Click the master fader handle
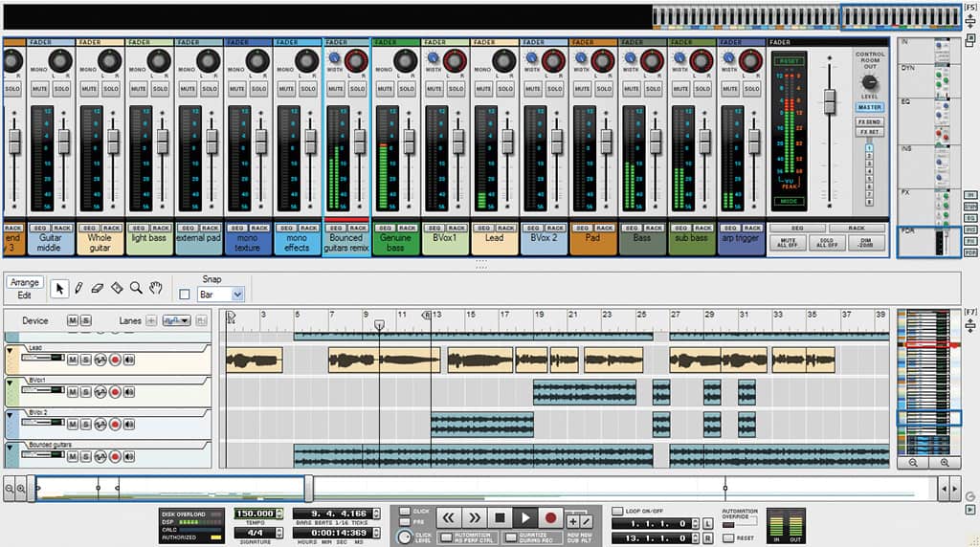Viewport: 980px width, 547px height. click(x=830, y=101)
